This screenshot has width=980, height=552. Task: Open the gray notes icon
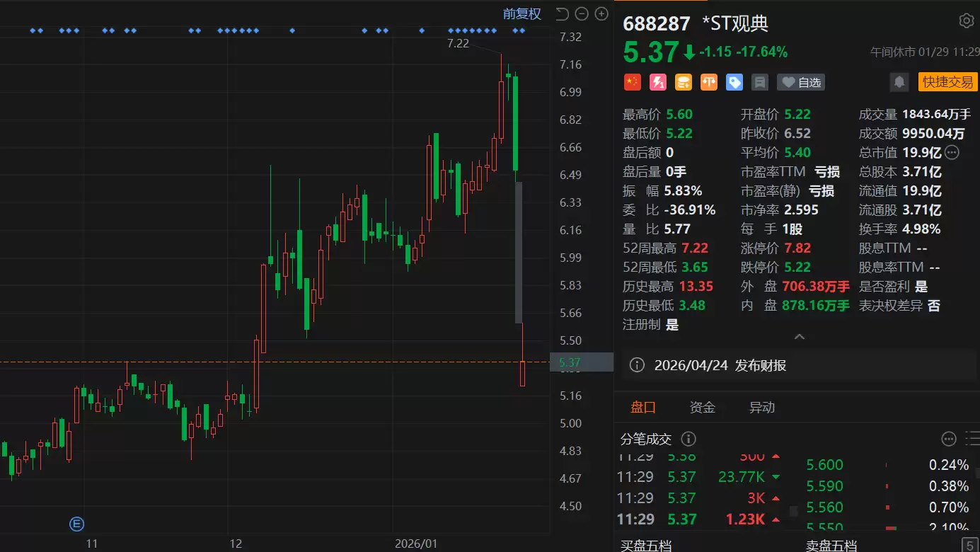[760, 82]
